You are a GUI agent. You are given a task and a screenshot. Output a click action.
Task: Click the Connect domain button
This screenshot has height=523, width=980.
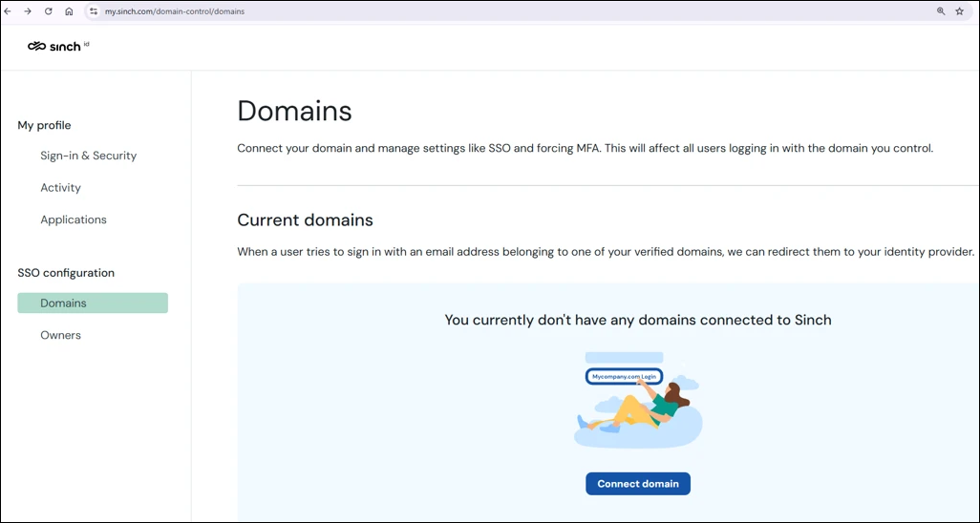pyautogui.click(x=637, y=484)
